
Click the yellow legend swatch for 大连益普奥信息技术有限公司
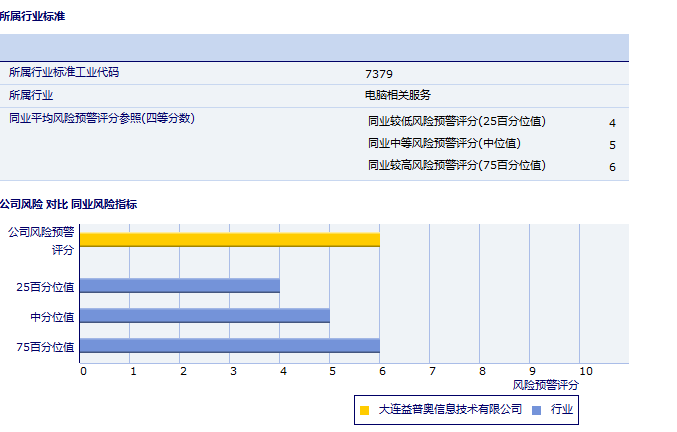coord(364,410)
